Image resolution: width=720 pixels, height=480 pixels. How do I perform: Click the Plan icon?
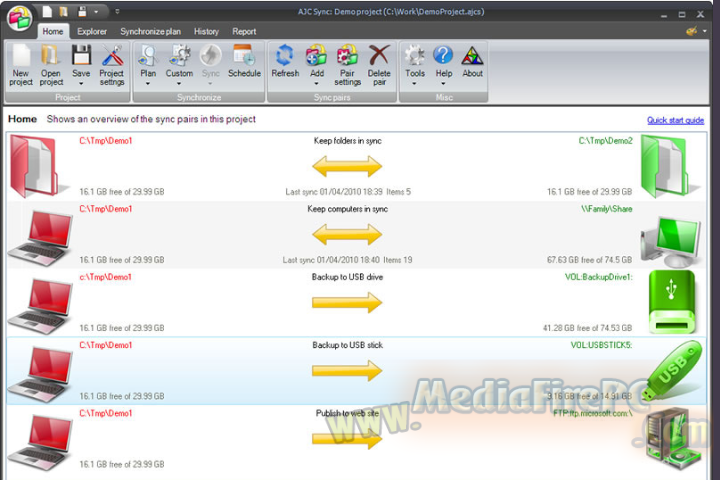(148, 56)
